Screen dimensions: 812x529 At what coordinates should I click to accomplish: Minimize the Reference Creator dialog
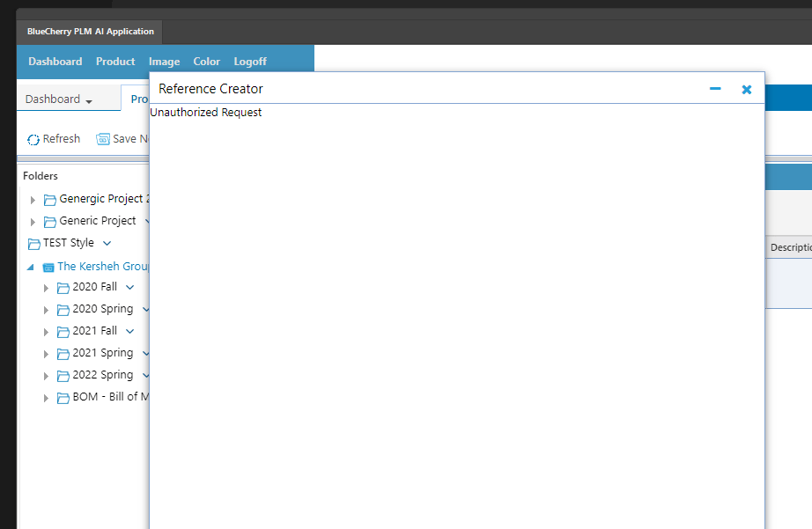click(x=715, y=89)
